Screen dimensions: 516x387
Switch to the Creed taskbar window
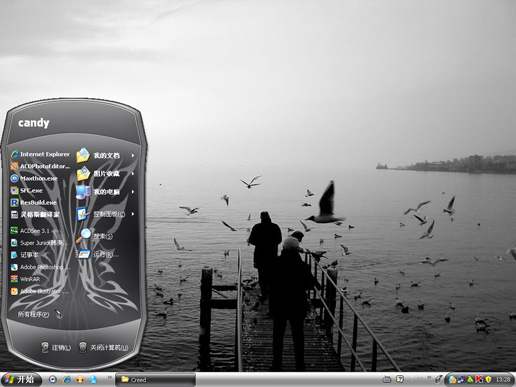pos(155,380)
